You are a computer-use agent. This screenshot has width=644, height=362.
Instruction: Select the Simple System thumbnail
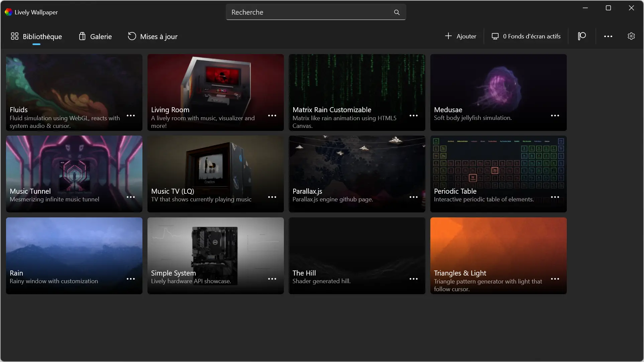coord(216,256)
